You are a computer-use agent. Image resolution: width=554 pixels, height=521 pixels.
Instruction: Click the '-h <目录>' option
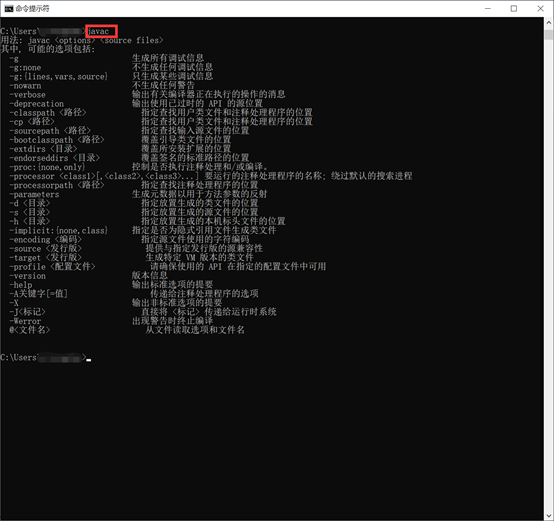(30, 221)
